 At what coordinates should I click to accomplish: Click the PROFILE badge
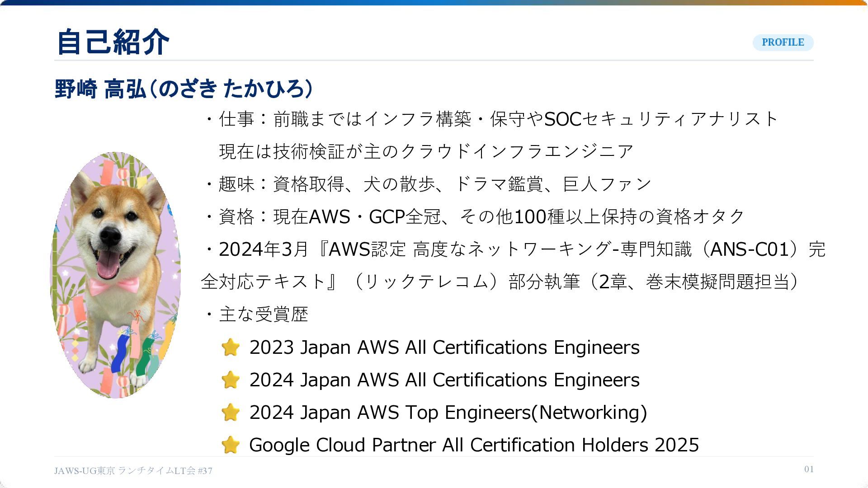(x=783, y=42)
